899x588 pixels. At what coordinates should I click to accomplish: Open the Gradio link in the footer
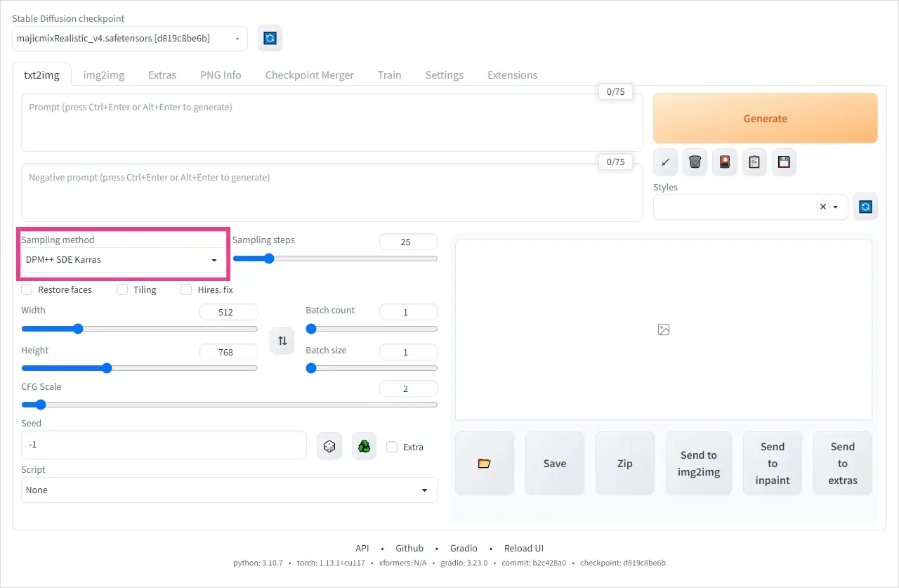[464, 548]
